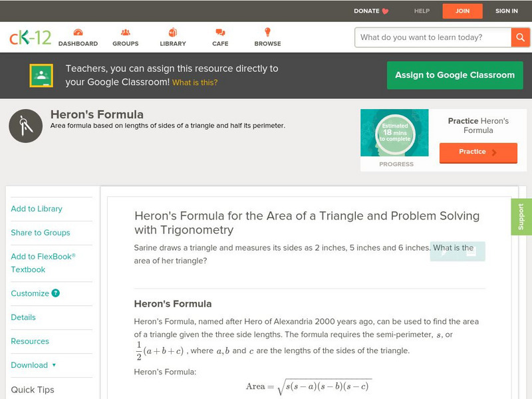The image size is (532, 399).
Task: Click the Download link text
Action: (29, 365)
